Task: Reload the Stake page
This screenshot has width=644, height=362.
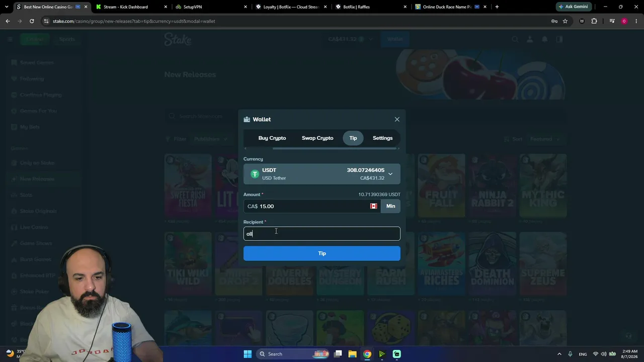Action: point(32,21)
